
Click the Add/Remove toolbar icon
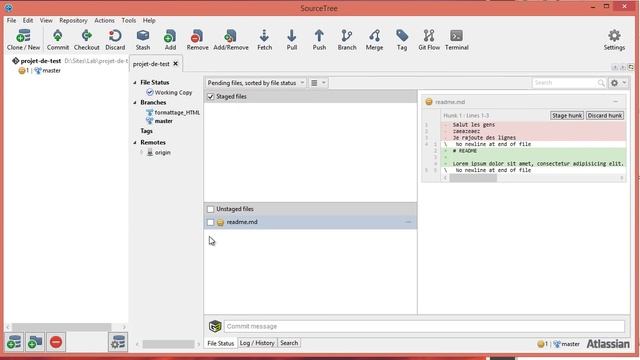[x=231, y=40]
